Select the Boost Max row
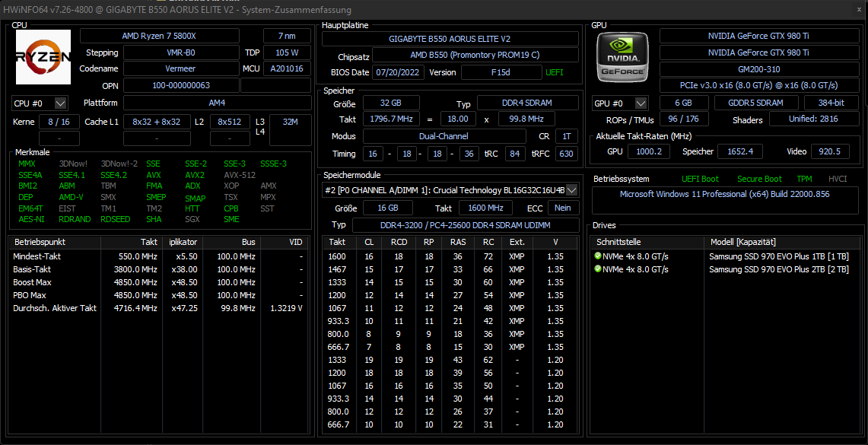This screenshot has height=445, width=868. click(x=158, y=282)
